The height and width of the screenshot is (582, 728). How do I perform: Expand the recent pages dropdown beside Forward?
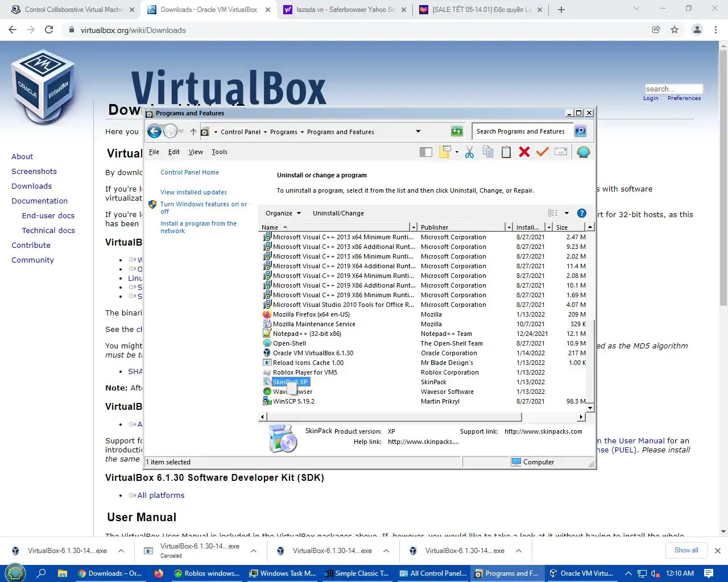click(x=181, y=131)
